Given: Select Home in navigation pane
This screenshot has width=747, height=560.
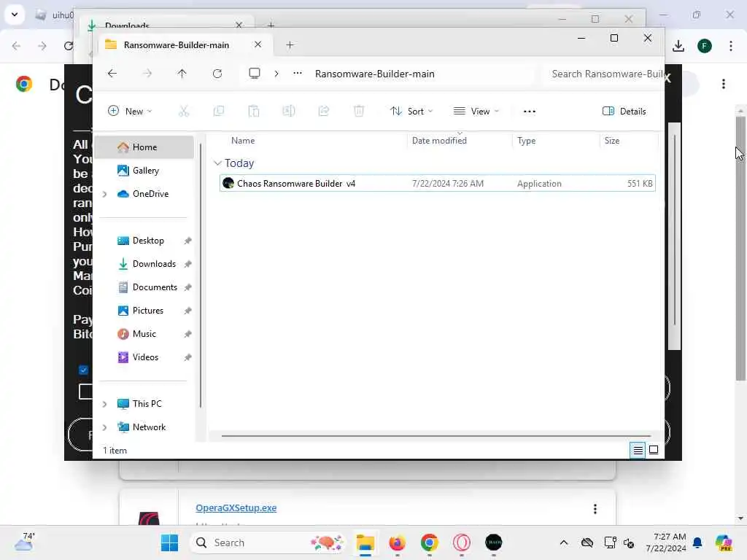Looking at the screenshot, I should pos(144,147).
